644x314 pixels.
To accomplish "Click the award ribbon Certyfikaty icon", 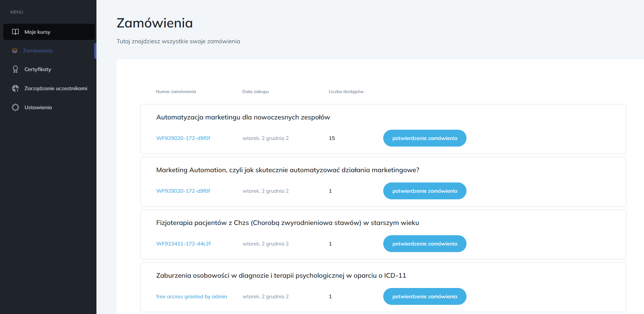I will (15, 69).
